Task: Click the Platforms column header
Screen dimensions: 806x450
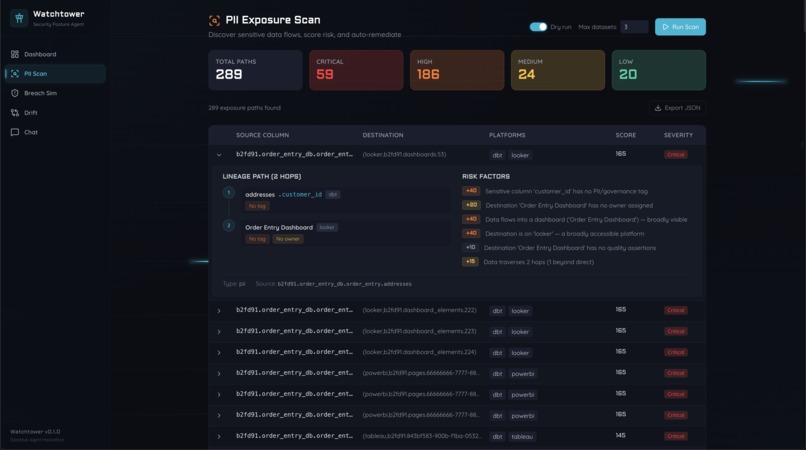Action: click(x=507, y=135)
